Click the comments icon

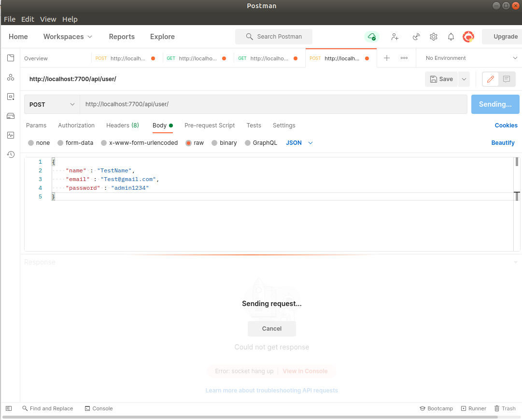507,79
